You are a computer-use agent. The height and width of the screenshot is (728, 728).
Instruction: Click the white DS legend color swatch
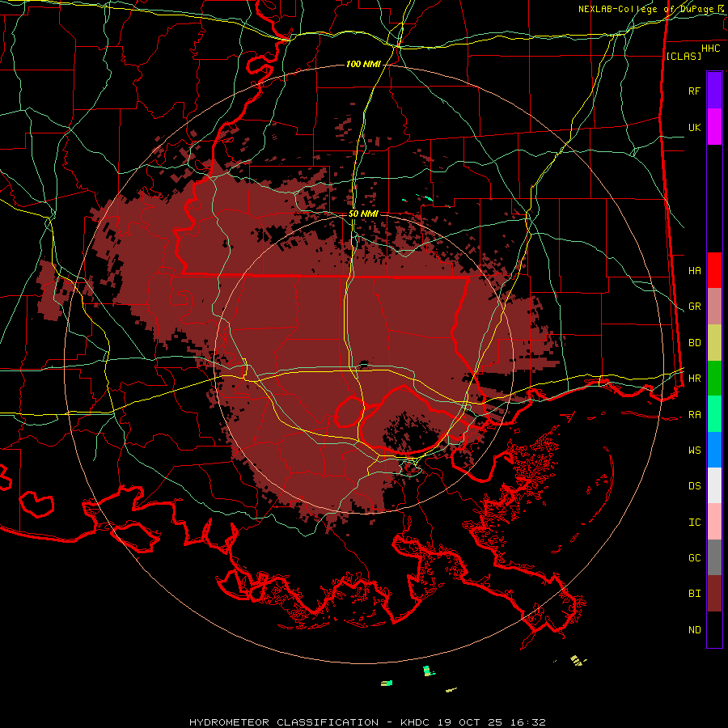click(x=714, y=485)
